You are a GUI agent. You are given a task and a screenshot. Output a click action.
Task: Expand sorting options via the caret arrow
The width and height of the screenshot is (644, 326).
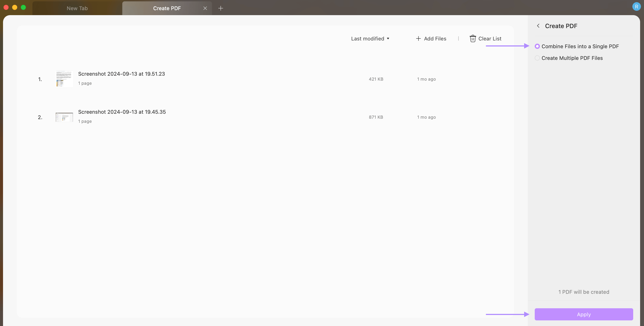pos(388,38)
